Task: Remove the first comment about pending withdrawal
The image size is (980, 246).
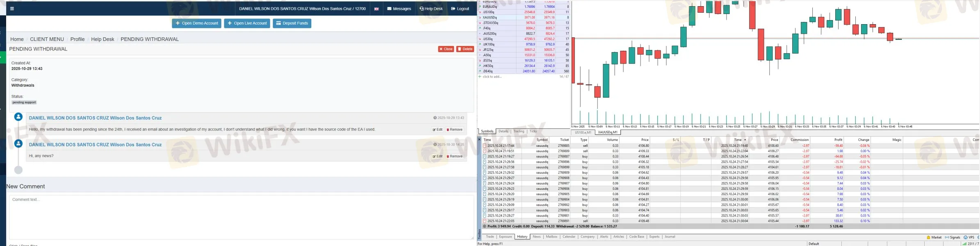Action: pyautogui.click(x=454, y=130)
